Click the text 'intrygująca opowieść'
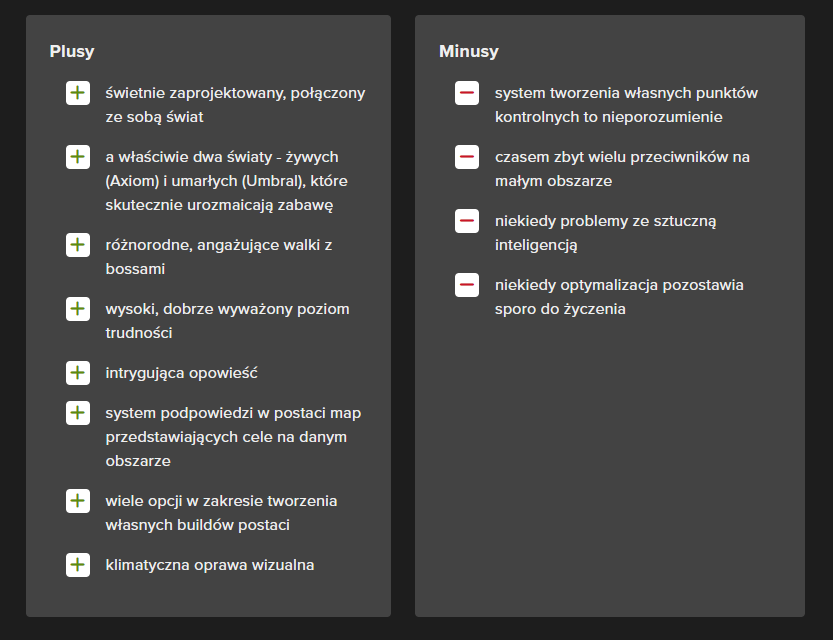 (x=182, y=373)
